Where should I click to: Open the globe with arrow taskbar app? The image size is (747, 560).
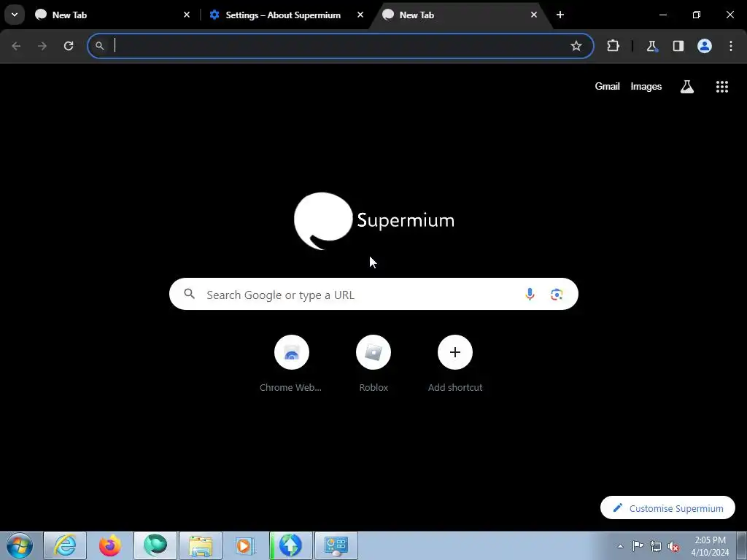point(290,545)
